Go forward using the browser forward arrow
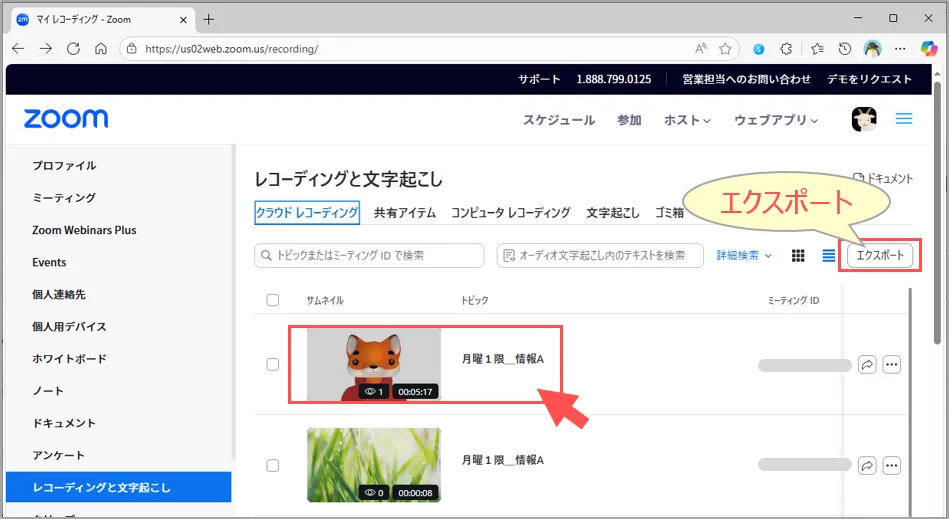The width and height of the screenshot is (949, 519). coord(46,48)
